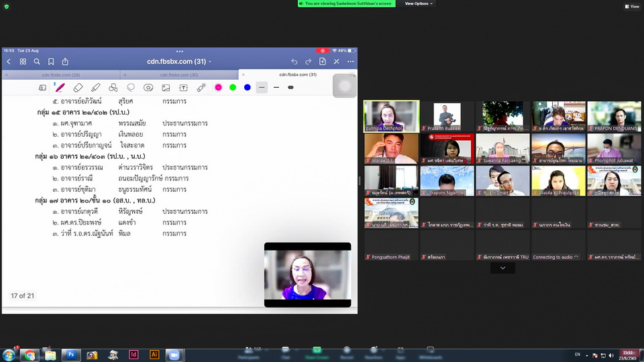
Task: Click the green Share Screen button
Action: 317,353
